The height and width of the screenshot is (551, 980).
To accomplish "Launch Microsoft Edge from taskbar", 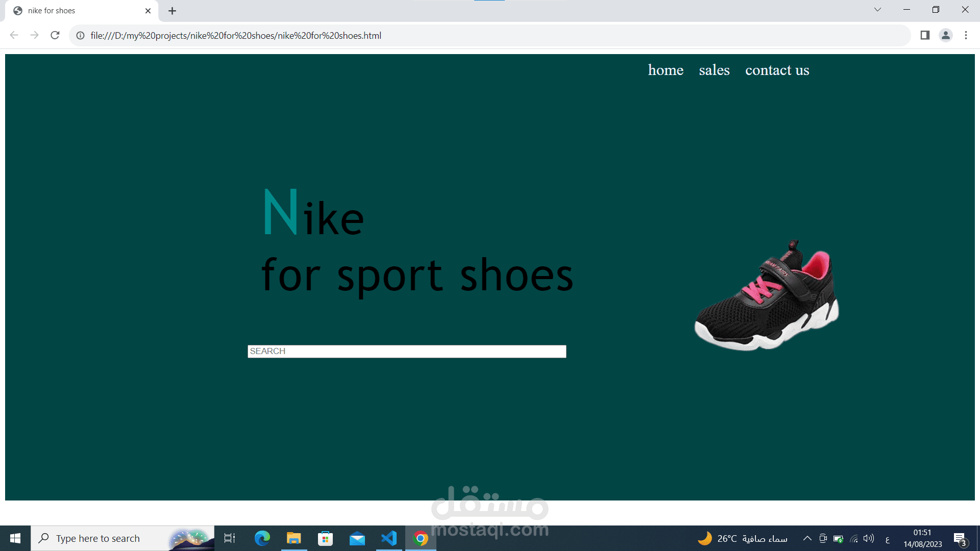I will coord(262,538).
